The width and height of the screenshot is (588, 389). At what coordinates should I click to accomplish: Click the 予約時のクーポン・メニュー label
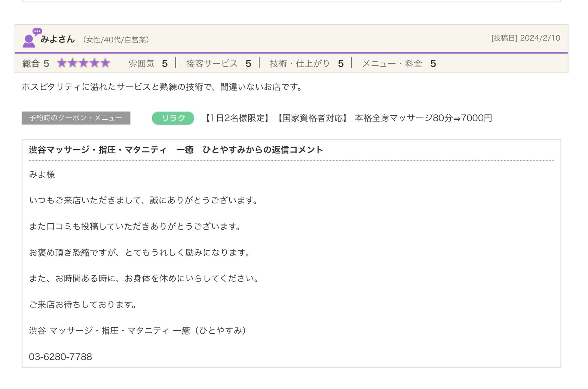(x=76, y=118)
